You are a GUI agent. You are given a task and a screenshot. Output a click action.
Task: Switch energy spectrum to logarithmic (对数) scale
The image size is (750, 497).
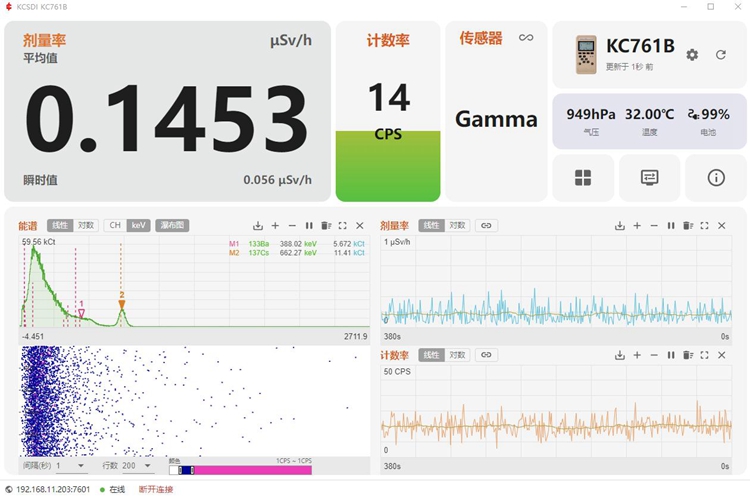click(x=86, y=226)
